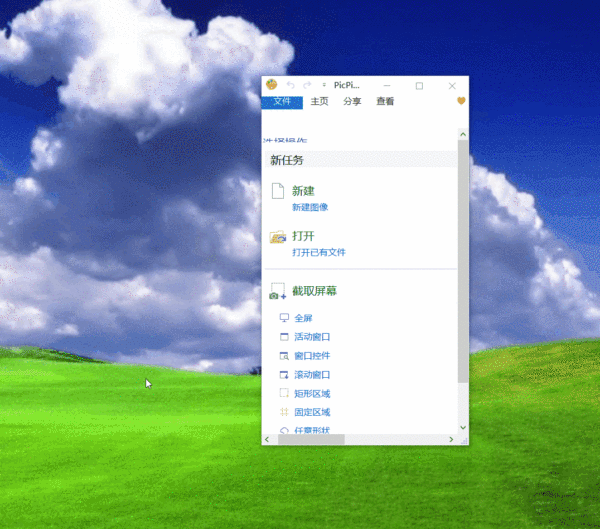
Task: Open the 文件 tab
Action: (282, 101)
